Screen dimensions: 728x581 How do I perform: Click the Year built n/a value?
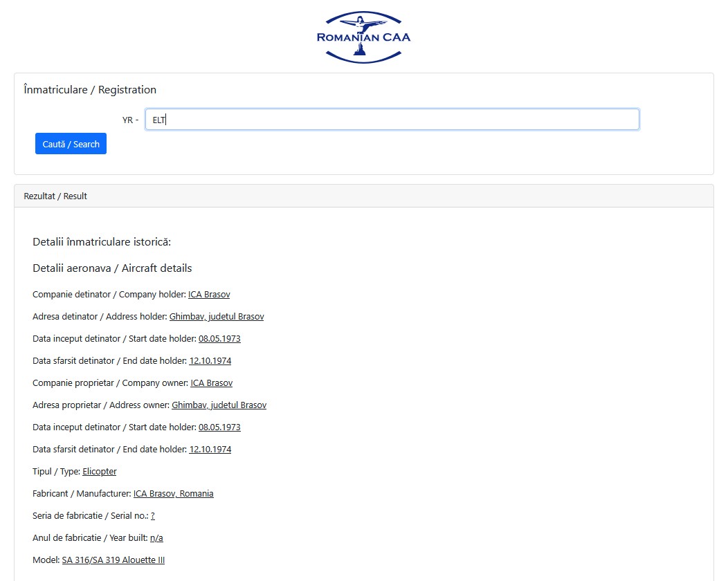pos(156,538)
